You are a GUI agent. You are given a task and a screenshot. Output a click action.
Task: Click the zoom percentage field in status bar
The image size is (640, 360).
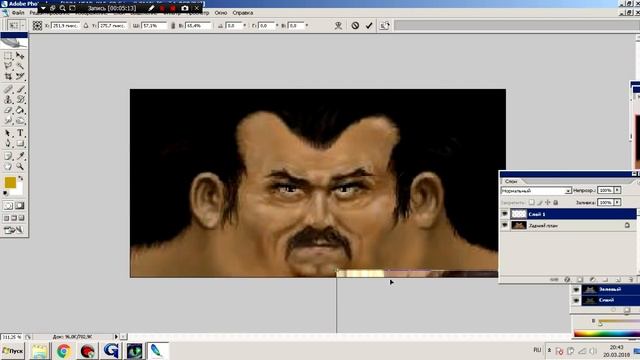(11, 337)
